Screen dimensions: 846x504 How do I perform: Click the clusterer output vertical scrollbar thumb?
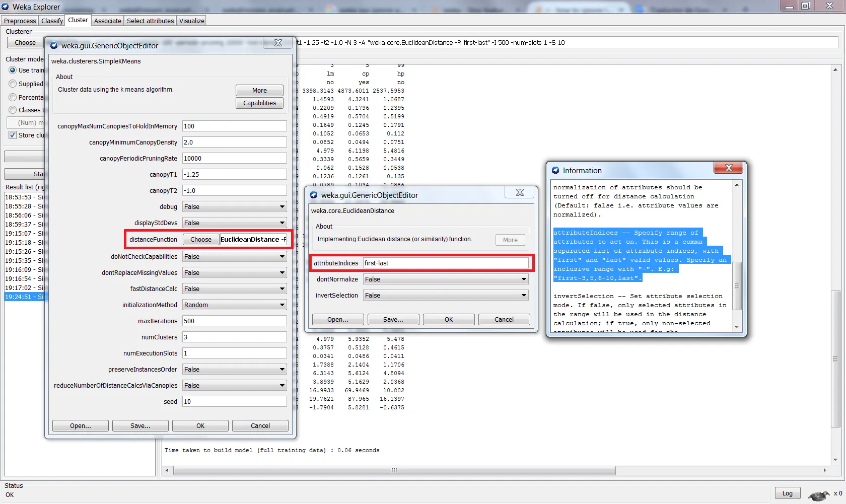(835, 359)
